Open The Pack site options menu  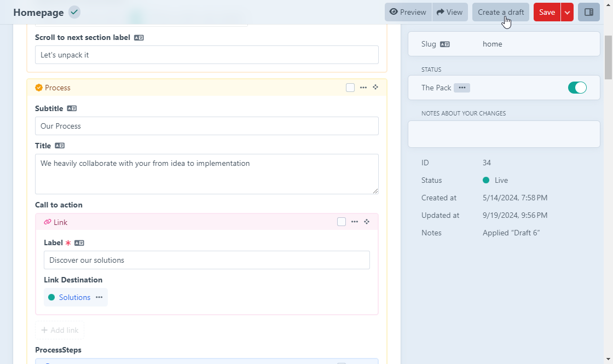pyautogui.click(x=462, y=88)
